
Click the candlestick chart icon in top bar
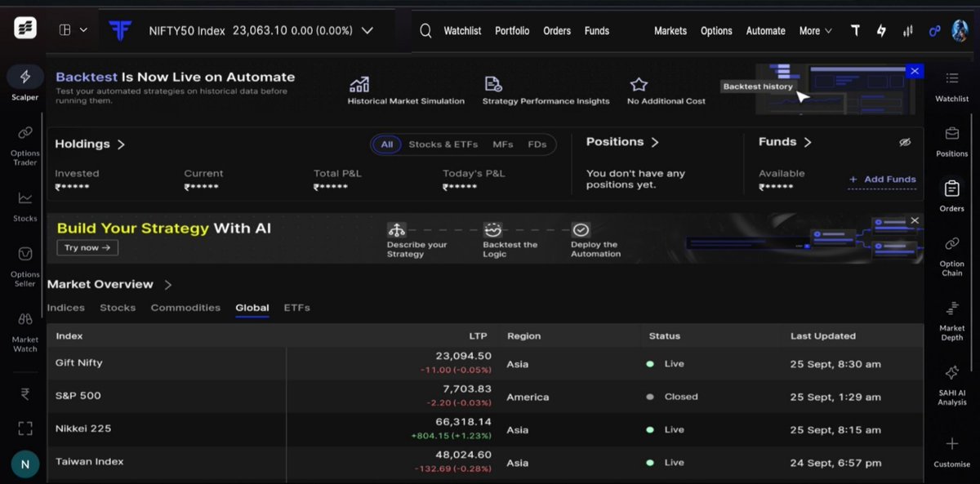(907, 31)
